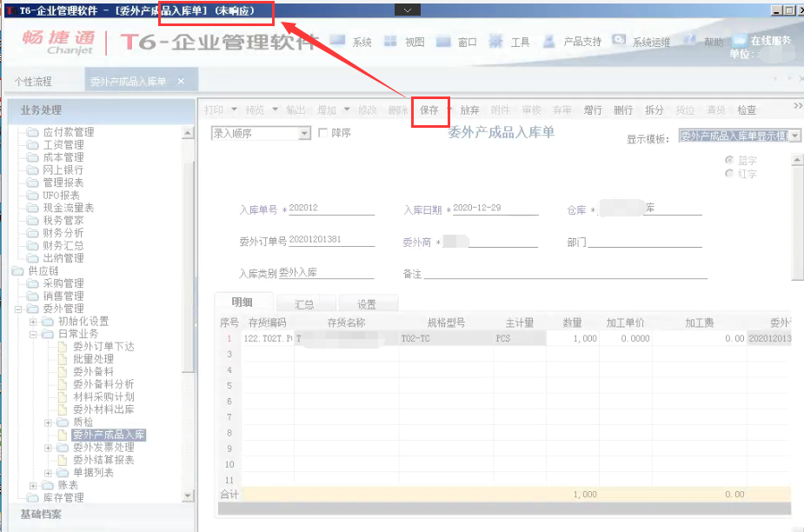Enable the 降序 checkbox
Viewport: 804px width, 532px height.
pos(323,133)
